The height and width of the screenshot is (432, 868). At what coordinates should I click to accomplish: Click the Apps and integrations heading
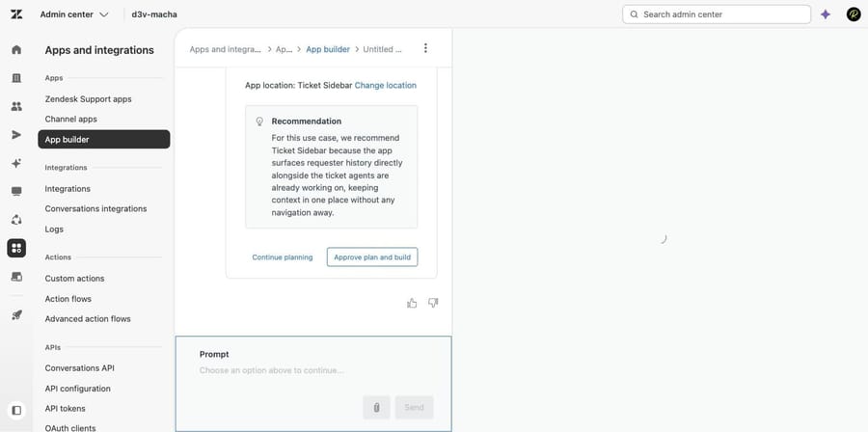point(99,50)
